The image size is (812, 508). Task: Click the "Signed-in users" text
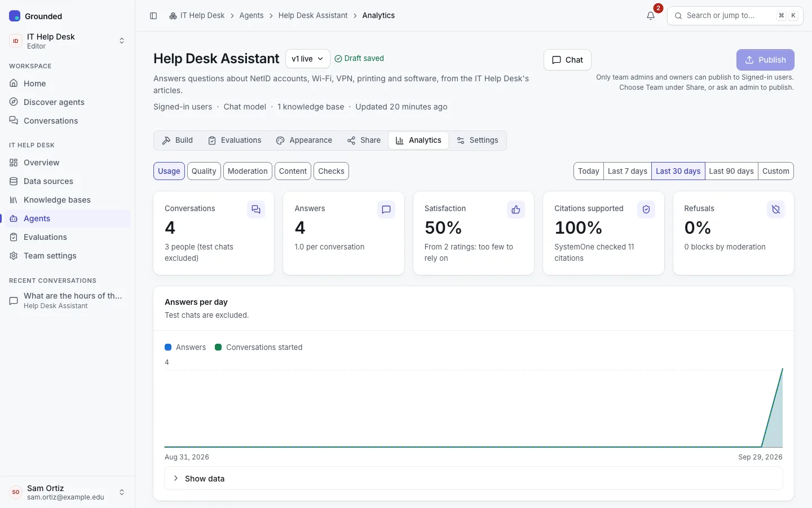pyautogui.click(x=183, y=107)
